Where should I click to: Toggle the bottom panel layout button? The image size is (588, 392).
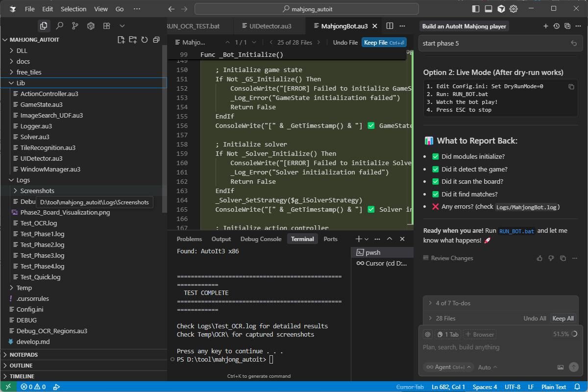489,9
